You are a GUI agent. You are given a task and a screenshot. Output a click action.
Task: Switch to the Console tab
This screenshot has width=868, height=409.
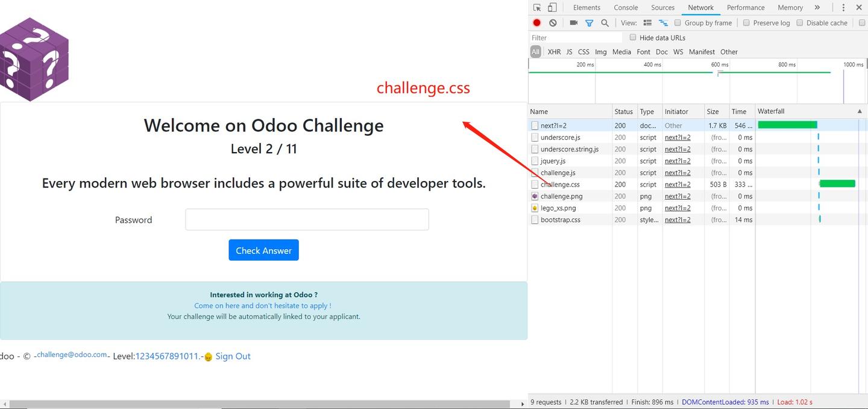(x=626, y=7)
